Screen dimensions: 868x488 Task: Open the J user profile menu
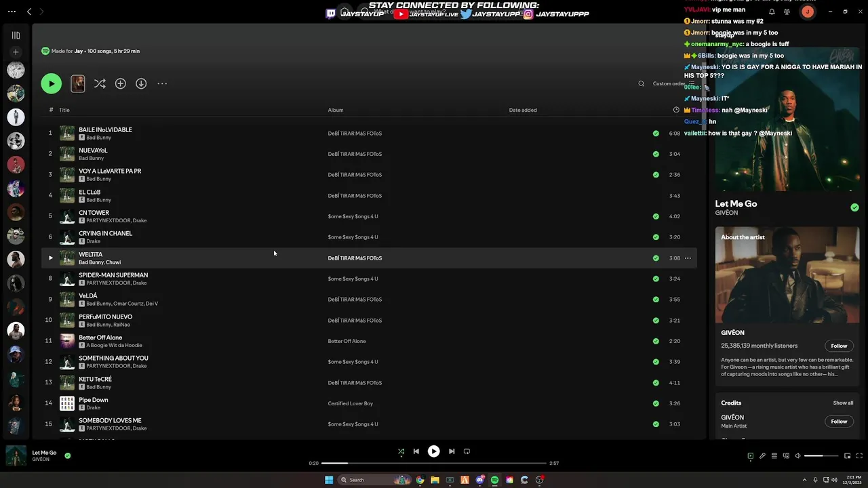click(807, 12)
